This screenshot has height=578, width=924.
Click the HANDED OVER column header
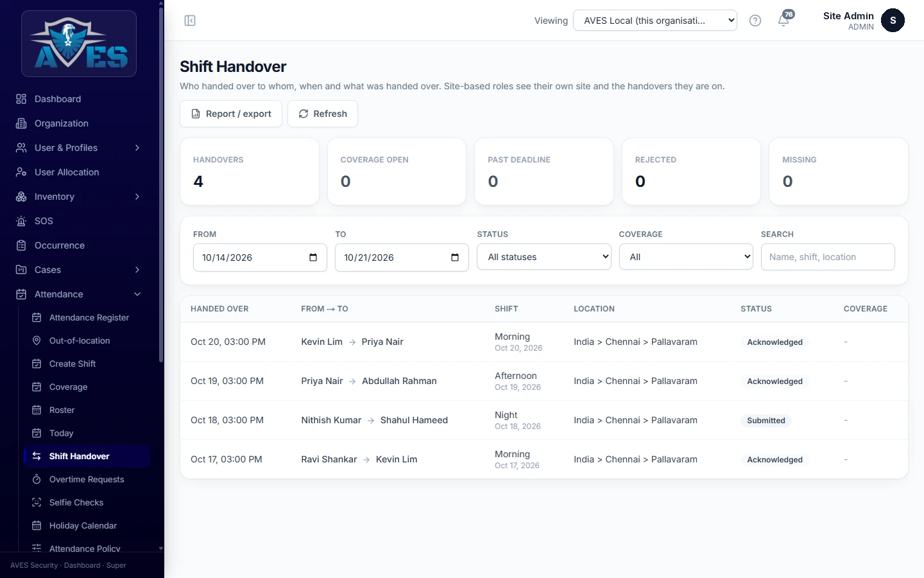pyautogui.click(x=219, y=309)
